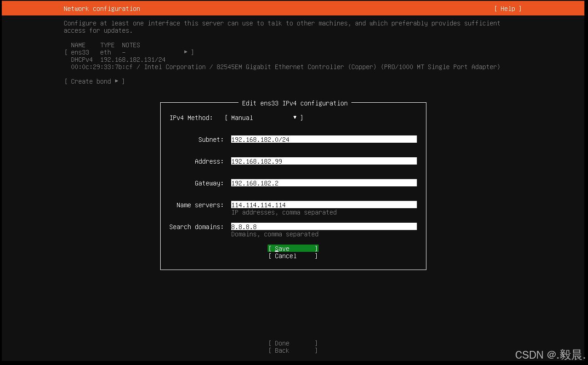Click the NOTES column header
Screen dimensions: 588x365
(131, 45)
